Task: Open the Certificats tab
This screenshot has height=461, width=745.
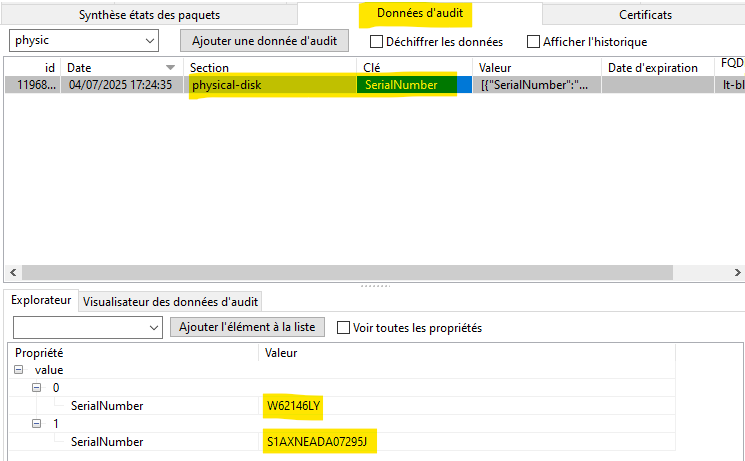Action: coord(645,15)
